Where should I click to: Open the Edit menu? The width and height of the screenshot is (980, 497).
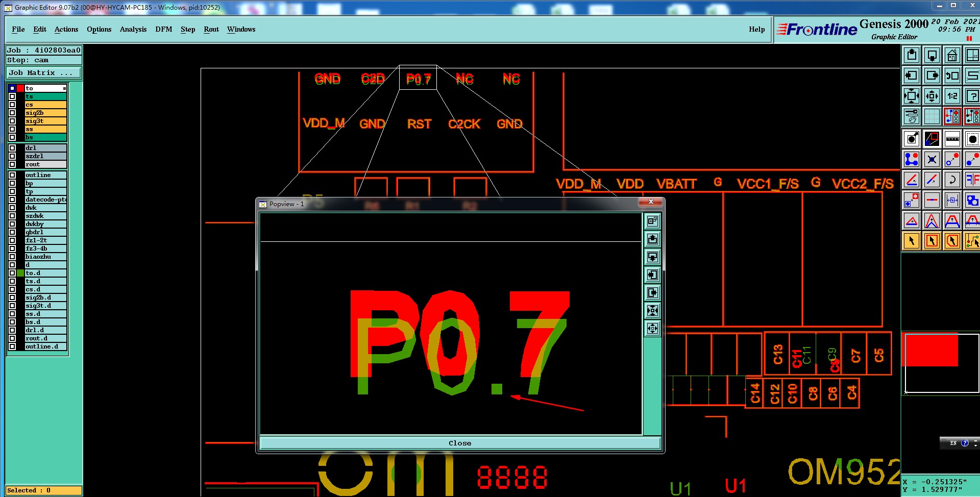(40, 30)
